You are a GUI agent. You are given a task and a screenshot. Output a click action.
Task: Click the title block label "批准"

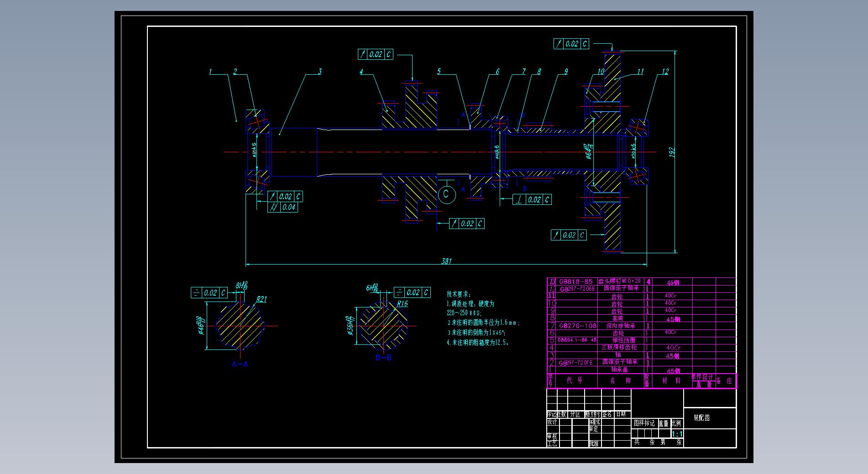tap(594, 443)
